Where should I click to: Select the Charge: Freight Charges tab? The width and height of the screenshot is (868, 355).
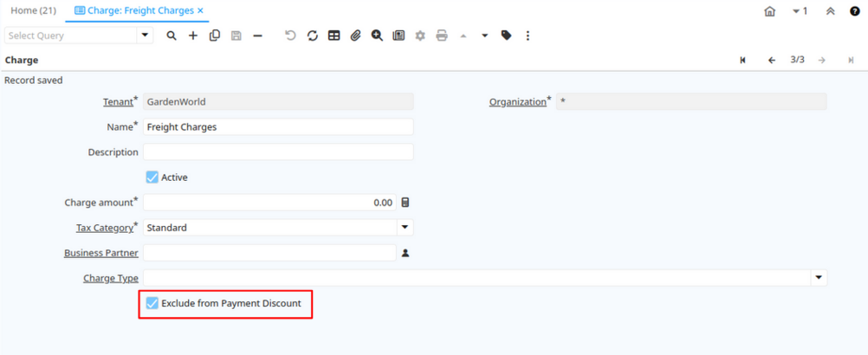[x=139, y=10]
